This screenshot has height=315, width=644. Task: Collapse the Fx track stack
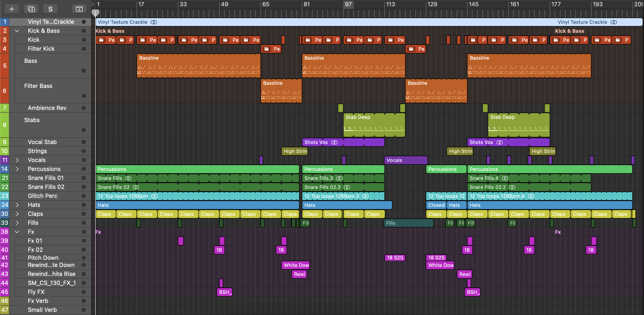17,232
